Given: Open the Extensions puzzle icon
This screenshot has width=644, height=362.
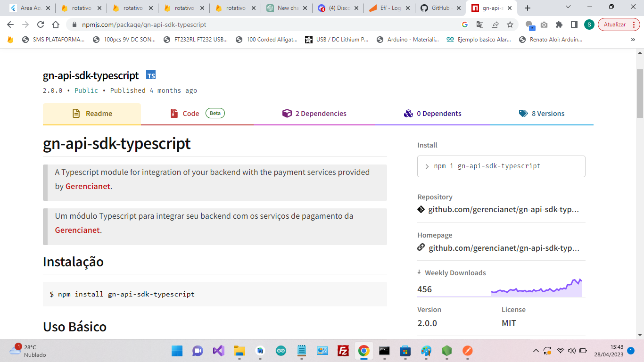Looking at the screenshot, I should [559, 25].
